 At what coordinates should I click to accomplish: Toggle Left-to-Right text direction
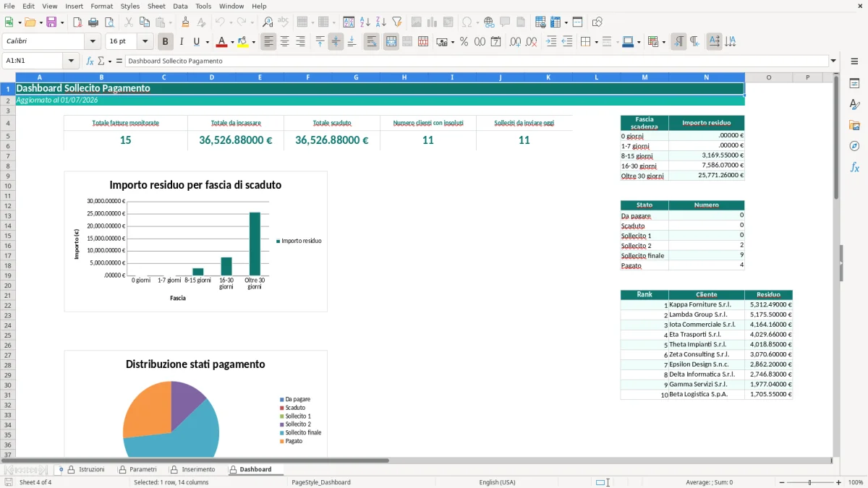(678, 42)
